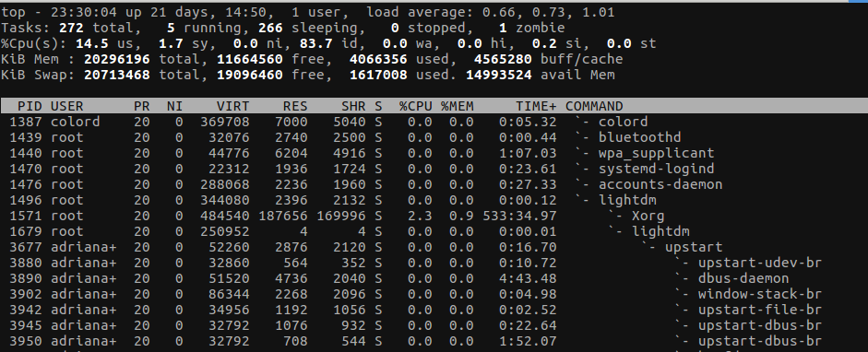This screenshot has width=868, height=352.
Task: Click the 266 sleeping tasks value
Action: tap(270, 28)
